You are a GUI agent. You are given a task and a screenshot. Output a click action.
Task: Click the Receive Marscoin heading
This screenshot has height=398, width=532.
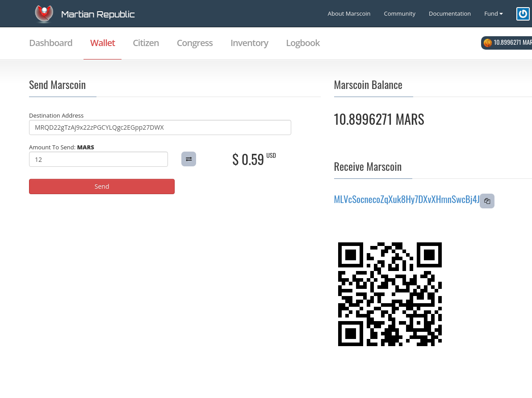pos(368,167)
